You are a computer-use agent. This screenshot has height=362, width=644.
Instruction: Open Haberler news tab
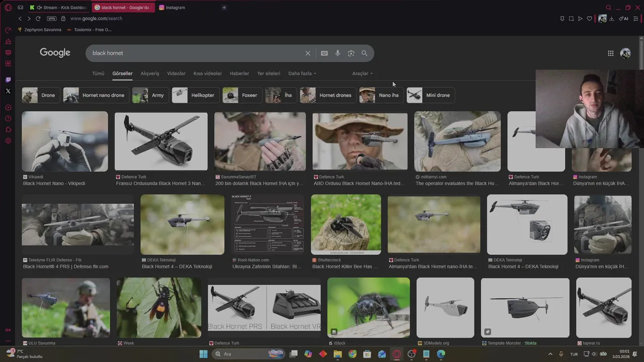(x=239, y=73)
